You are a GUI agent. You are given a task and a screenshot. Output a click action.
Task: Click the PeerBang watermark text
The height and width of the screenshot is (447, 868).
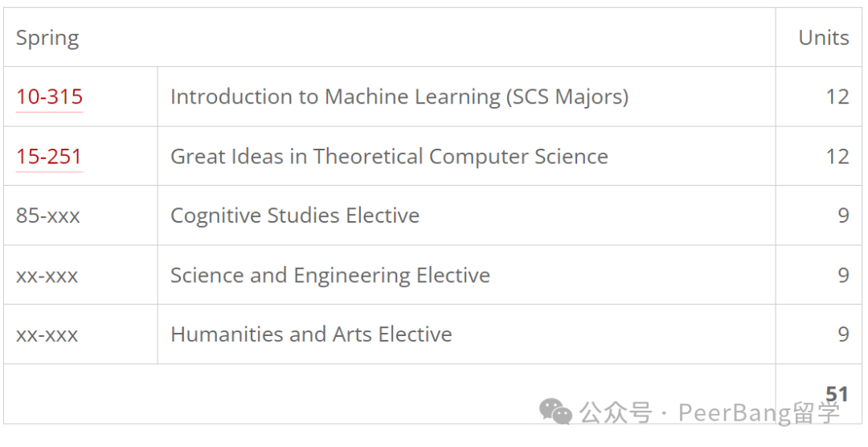click(759, 412)
